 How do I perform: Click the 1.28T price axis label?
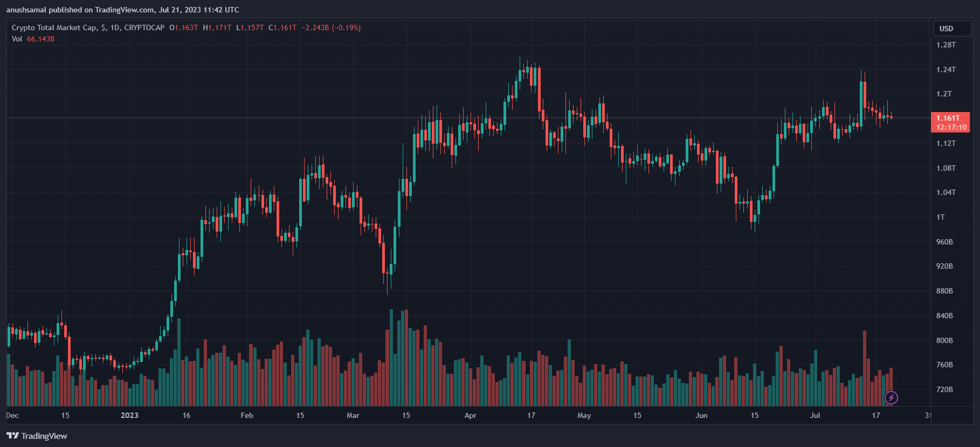[946, 45]
